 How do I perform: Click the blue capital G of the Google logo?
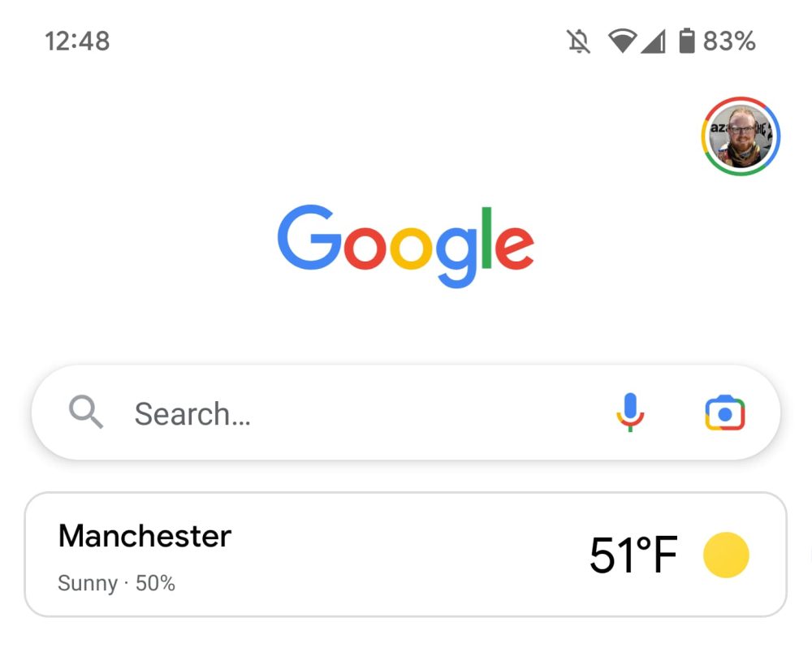[x=309, y=237]
